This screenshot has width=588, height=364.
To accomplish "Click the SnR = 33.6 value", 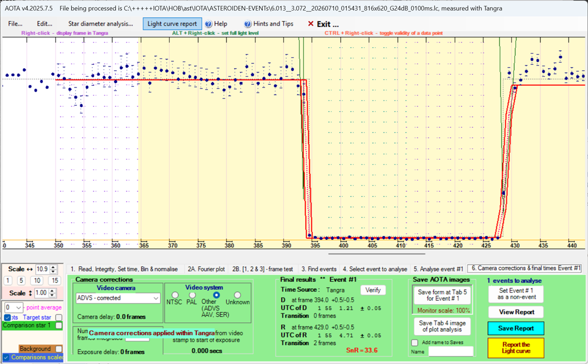I will pos(361,350).
